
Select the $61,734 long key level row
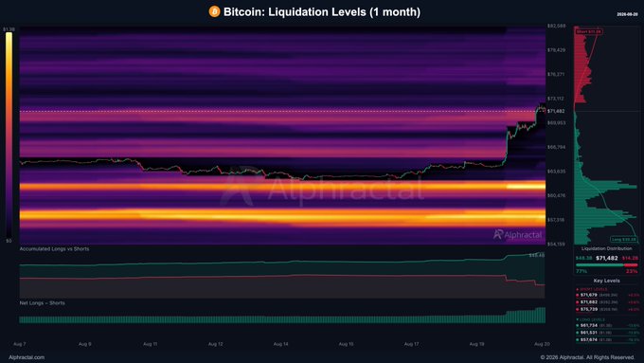608,326
